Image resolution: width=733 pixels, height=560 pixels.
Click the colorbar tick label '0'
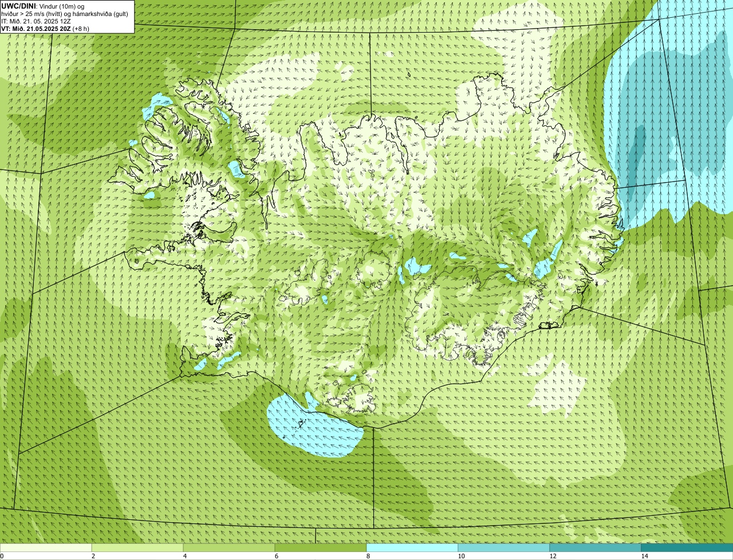2,556
